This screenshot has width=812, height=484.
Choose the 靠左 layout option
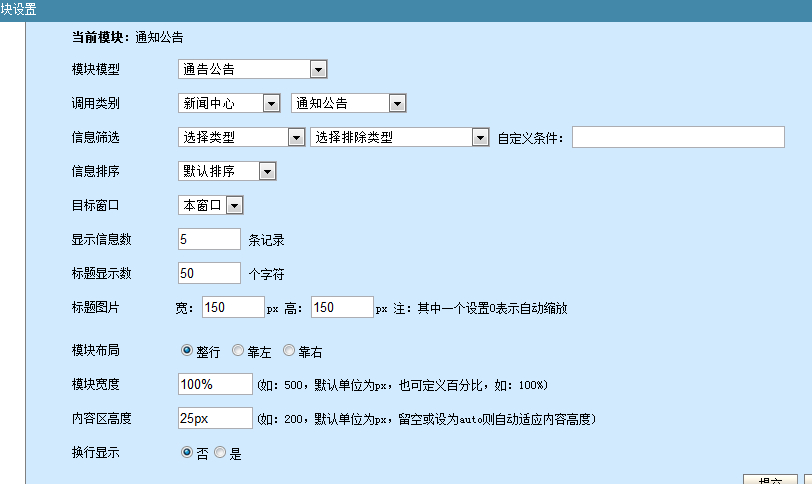click(238, 351)
